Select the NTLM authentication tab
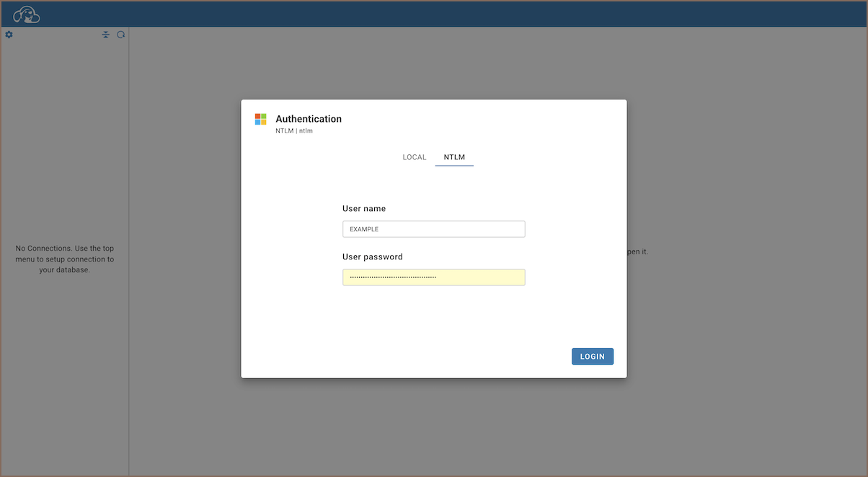 point(454,157)
